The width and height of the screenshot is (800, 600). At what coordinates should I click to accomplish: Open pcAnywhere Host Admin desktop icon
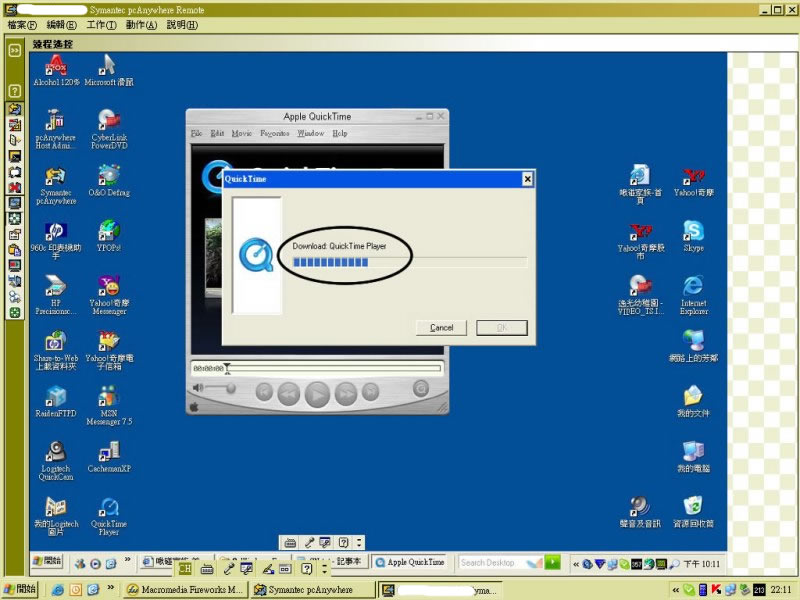(x=56, y=129)
